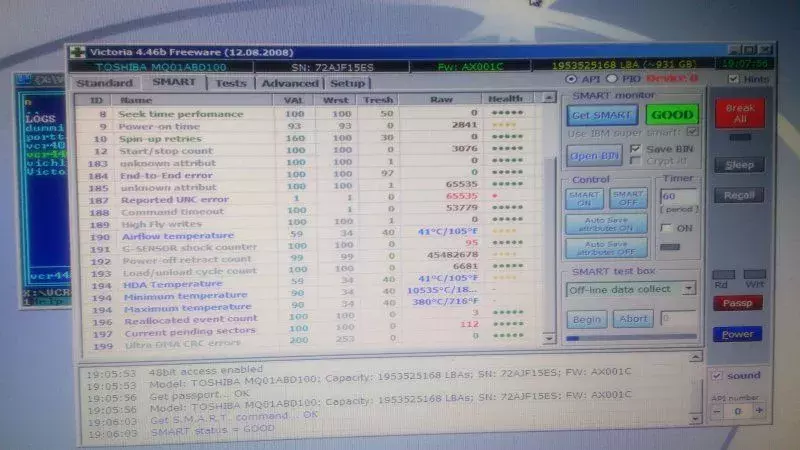Decrease API number with minus button
Image resolution: width=800 pixels, height=450 pixels.
[717, 411]
